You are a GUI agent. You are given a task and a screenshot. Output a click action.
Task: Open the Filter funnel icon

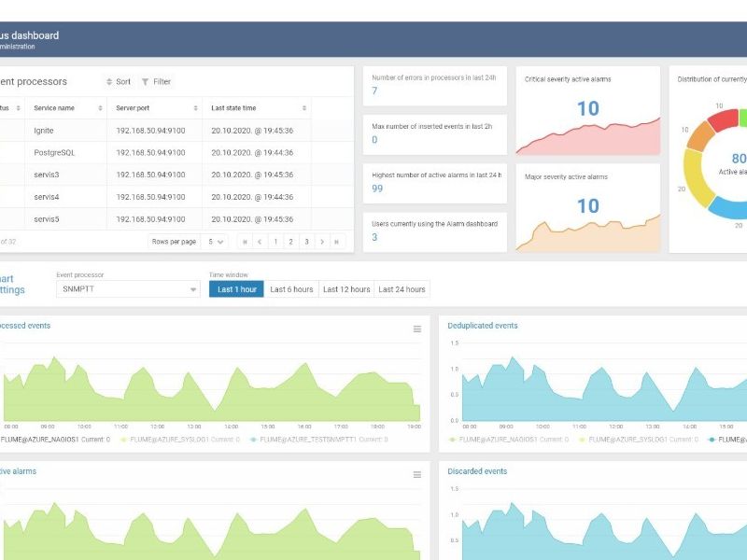[145, 82]
